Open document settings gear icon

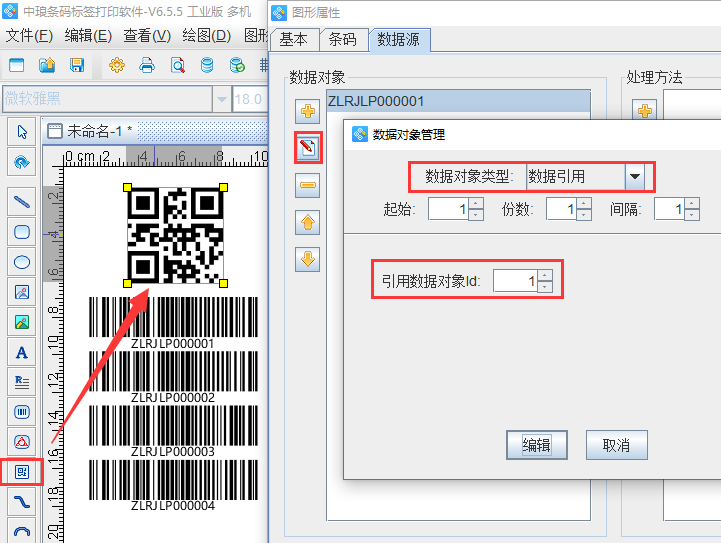117,65
